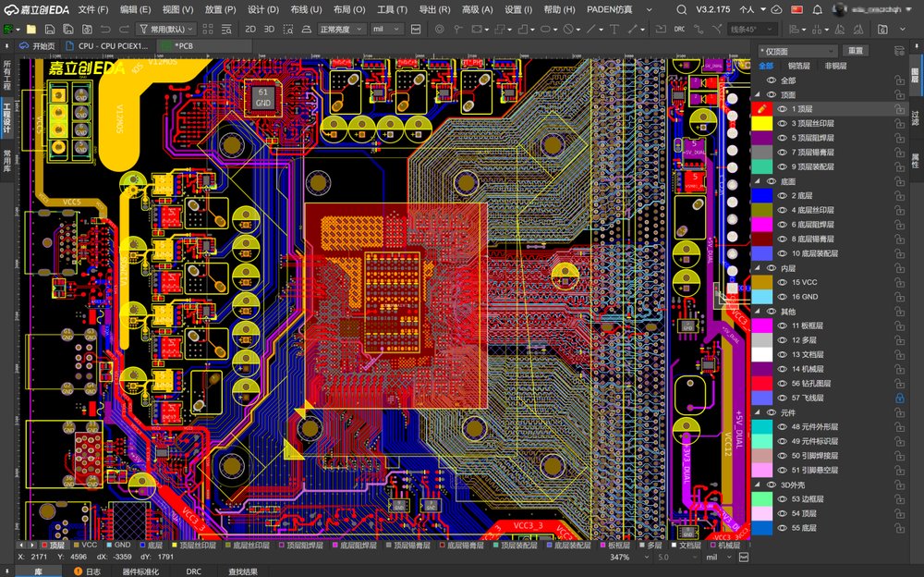Click the Undo arrow icon
The image size is (924, 577).
tap(105, 29)
